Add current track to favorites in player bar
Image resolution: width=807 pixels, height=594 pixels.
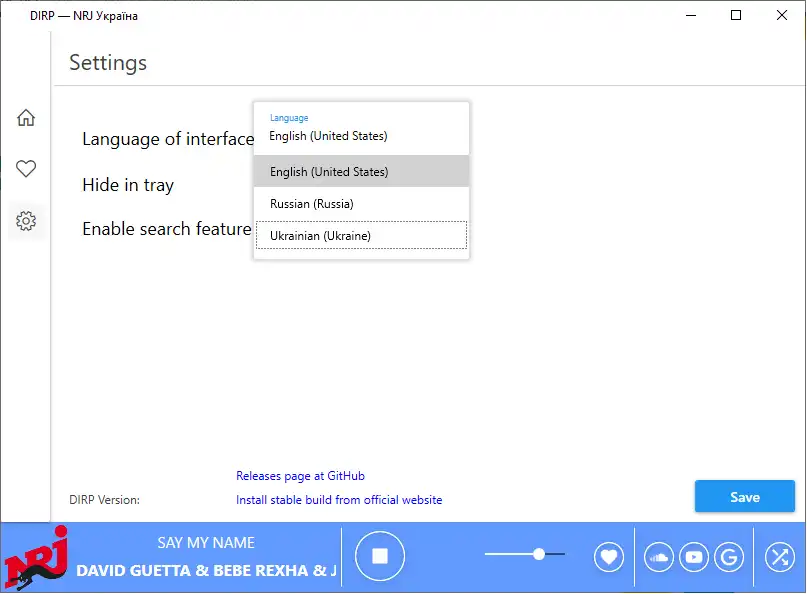pos(608,557)
